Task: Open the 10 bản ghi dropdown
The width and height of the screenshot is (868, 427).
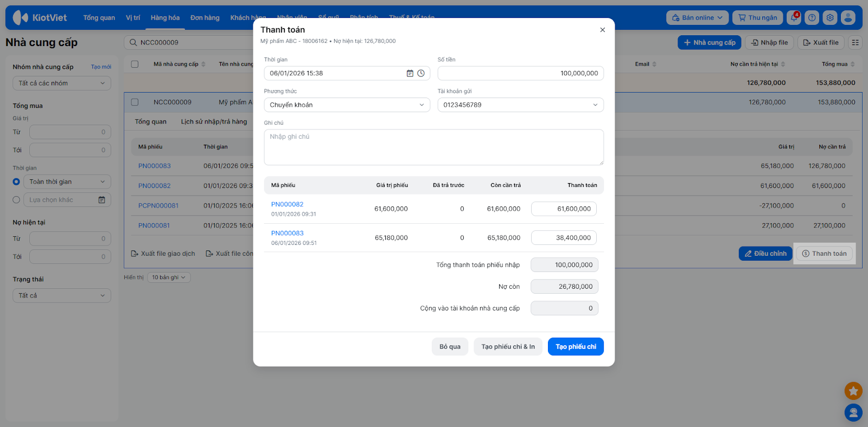Action: [x=169, y=277]
